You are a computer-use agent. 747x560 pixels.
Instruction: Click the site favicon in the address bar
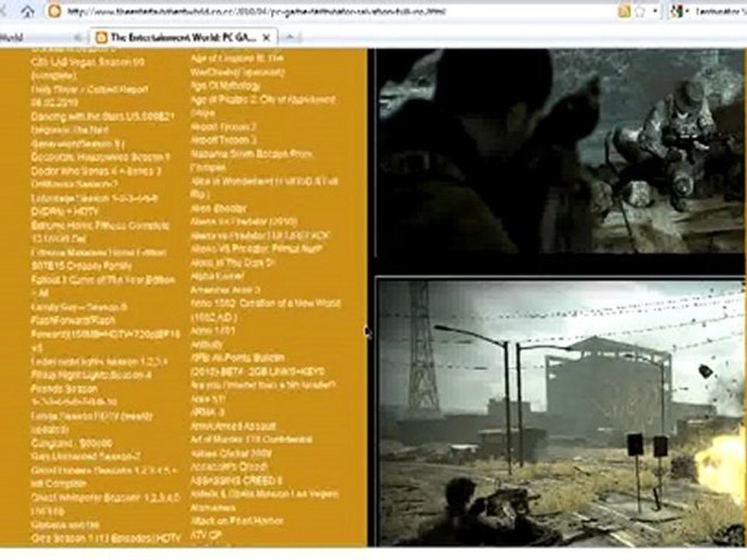point(54,12)
